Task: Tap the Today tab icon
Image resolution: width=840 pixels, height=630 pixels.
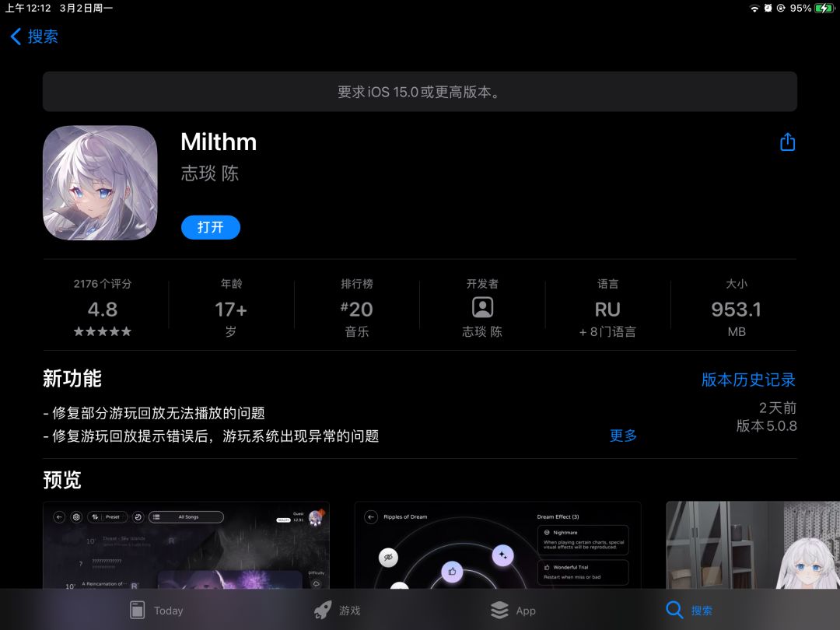Action: pos(138,611)
